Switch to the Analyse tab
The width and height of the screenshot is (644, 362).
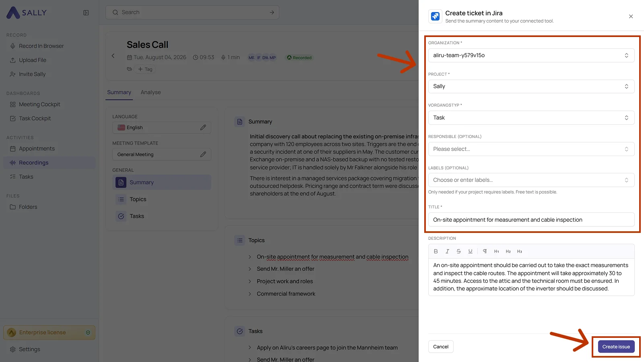click(151, 92)
